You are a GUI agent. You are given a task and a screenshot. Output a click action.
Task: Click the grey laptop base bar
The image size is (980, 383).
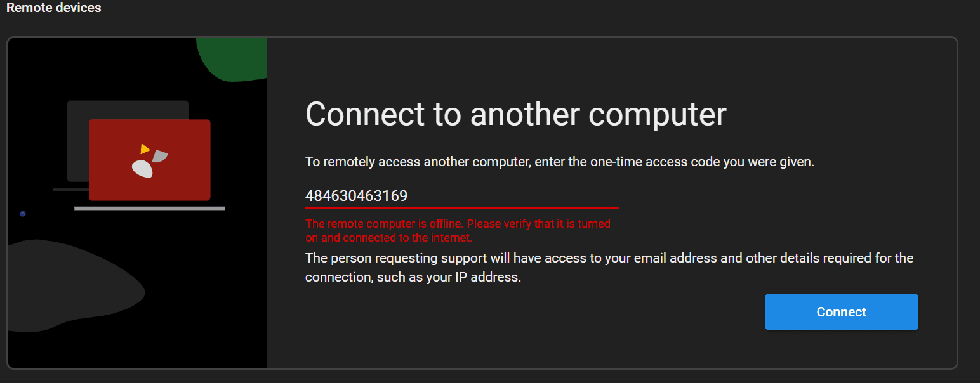tap(149, 208)
